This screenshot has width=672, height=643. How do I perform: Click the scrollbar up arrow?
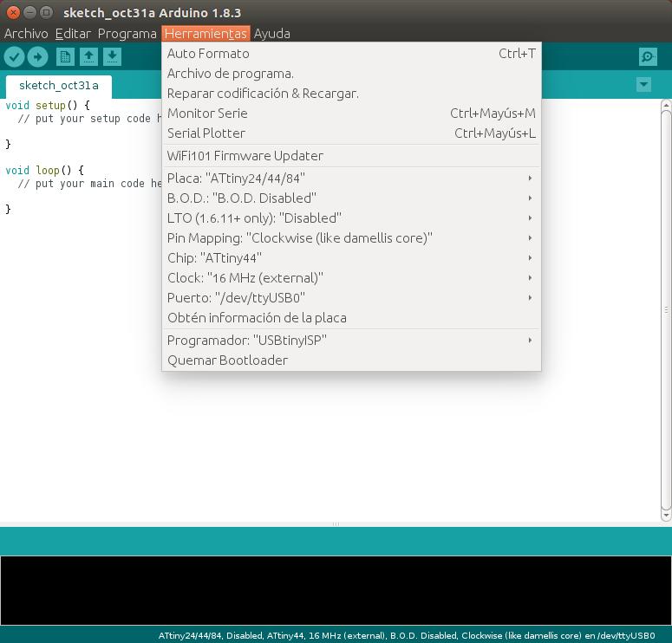[x=666, y=105]
